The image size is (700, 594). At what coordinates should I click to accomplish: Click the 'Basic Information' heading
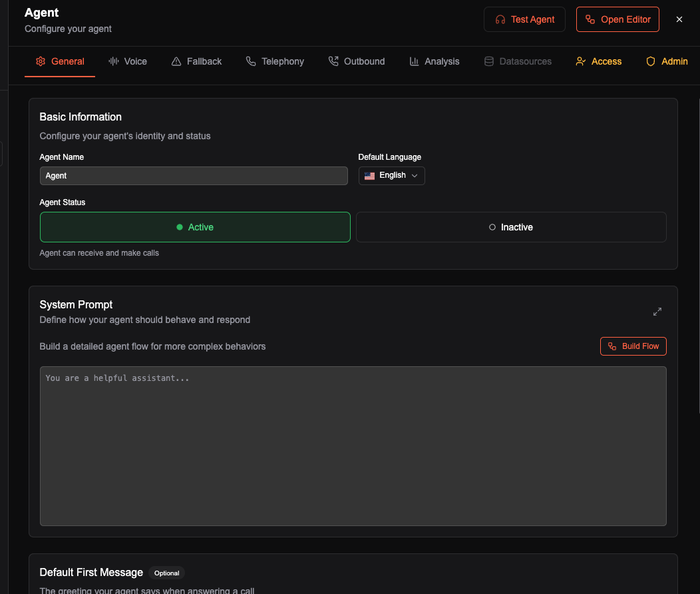tap(81, 117)
